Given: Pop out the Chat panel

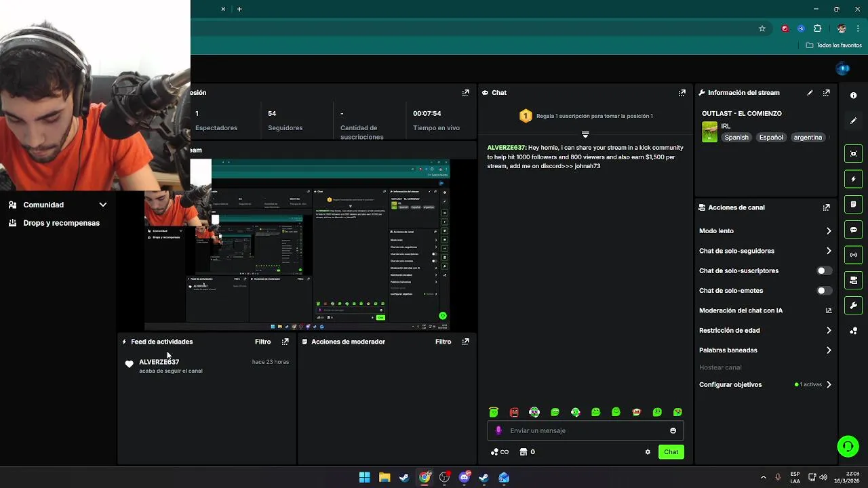Looking at the screenshot, I should (x=682, y=93).
